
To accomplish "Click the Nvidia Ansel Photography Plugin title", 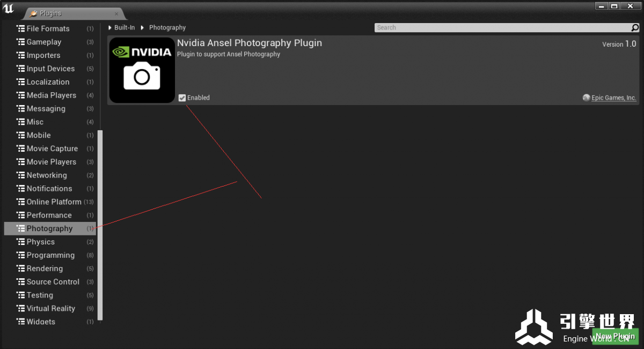I will 250,43.
